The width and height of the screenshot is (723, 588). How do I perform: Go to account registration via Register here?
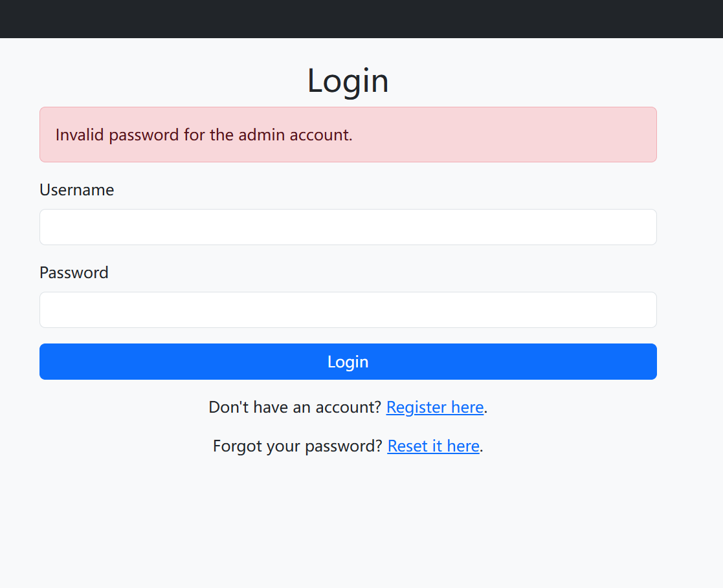[x=435, y=408]
